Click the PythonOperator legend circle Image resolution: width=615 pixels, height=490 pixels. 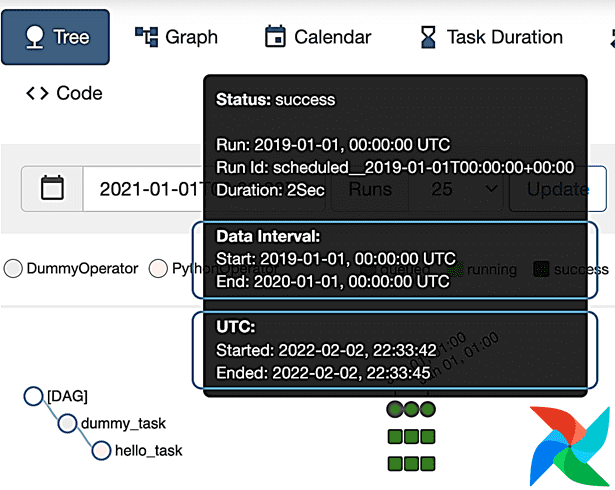click(x=157, y=269)
